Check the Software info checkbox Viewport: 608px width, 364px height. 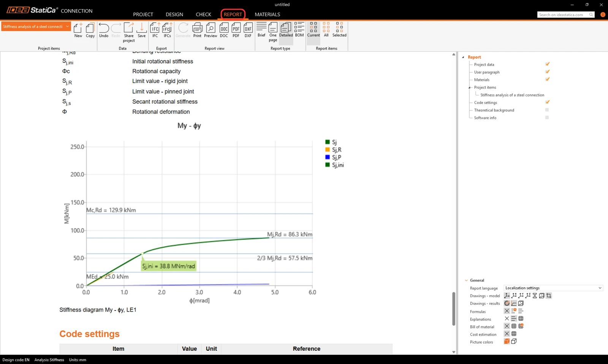547,117
